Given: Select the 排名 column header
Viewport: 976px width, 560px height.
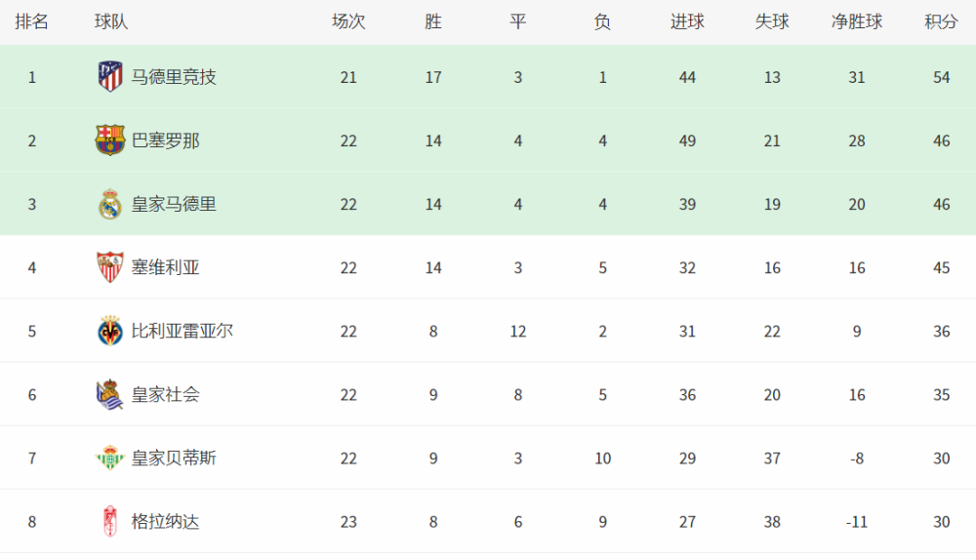Looking at the screenshot, I should click(x=32, y=21).
